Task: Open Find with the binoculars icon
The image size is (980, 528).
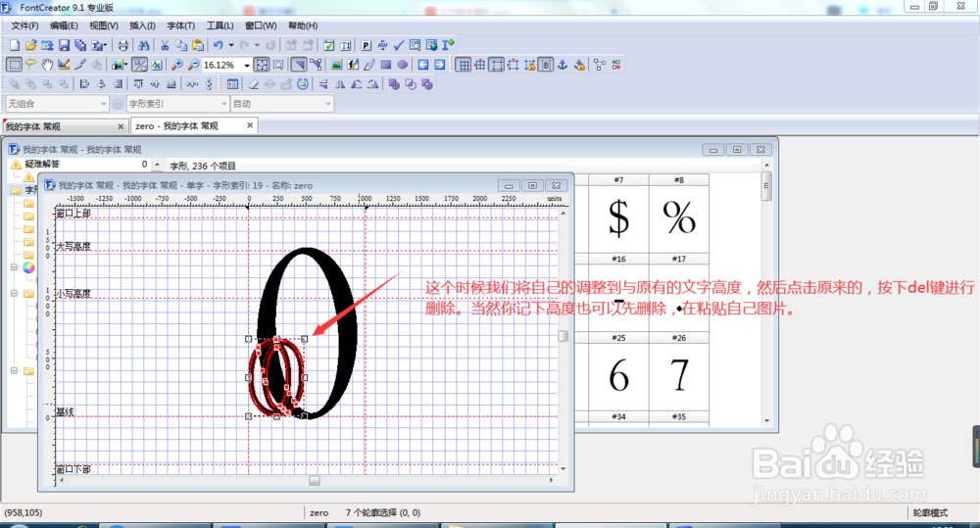Action: tap(144, 45)
